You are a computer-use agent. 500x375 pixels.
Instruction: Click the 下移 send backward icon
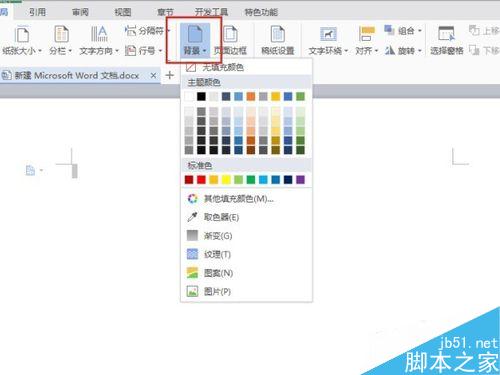[x=474, y=50]
